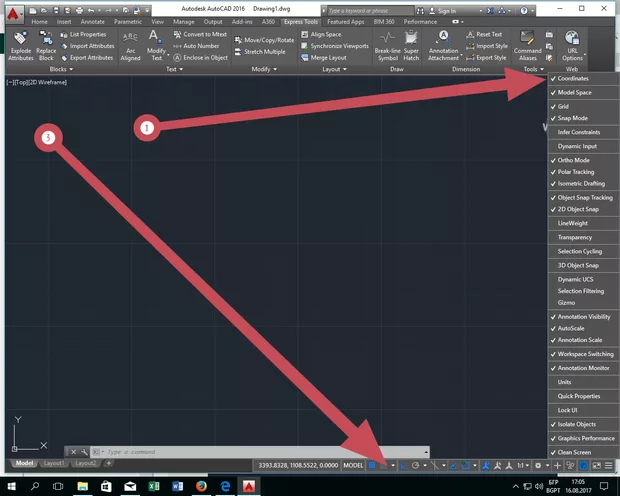Image resolution: width=620 pixels, height=496 pixels.
Task: Toggle Isolate Objects in customization menu
Action: (584, 424)
